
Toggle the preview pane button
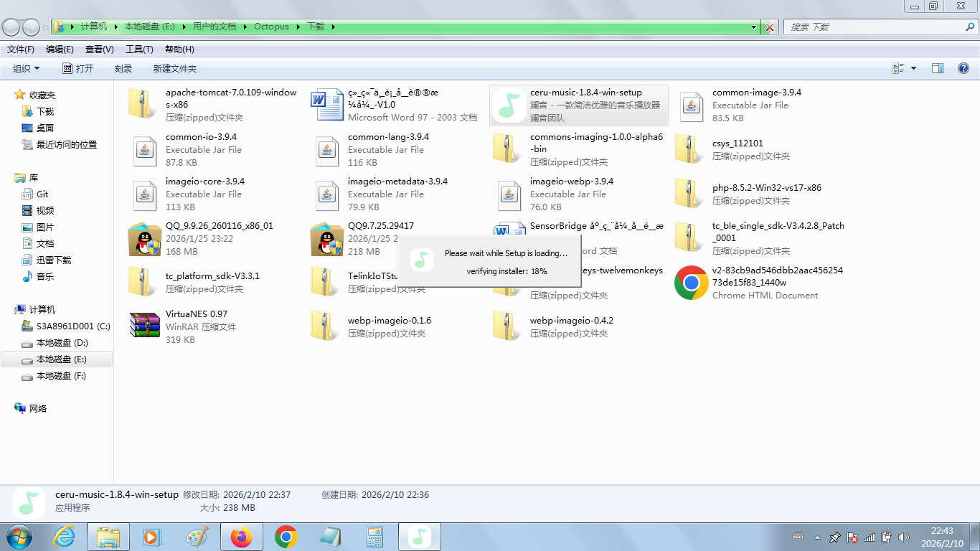(937, 68)
